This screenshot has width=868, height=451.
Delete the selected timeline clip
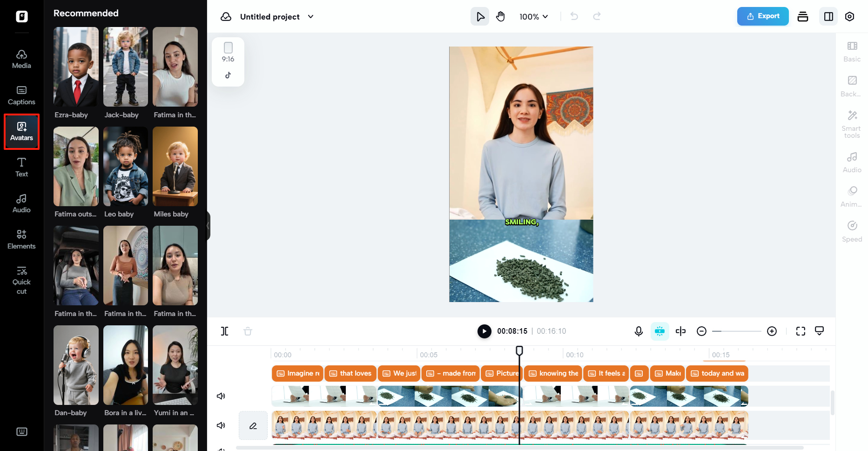click(248, 331)
